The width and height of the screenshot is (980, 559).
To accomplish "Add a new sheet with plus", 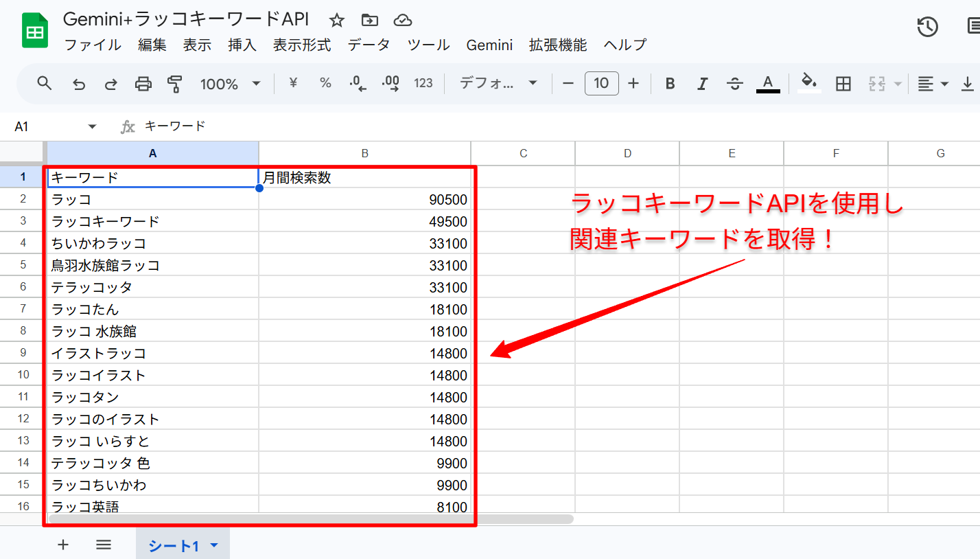I will 63,545.
